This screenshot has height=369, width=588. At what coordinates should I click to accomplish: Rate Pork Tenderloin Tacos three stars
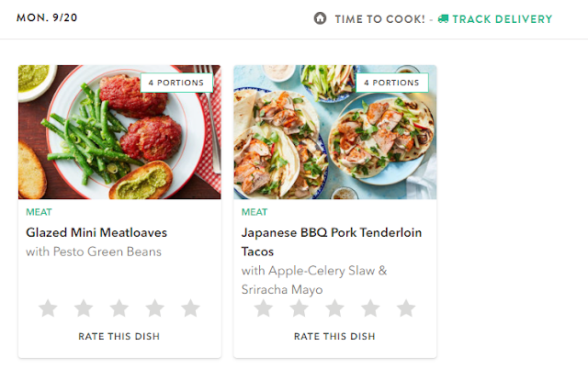334,307
